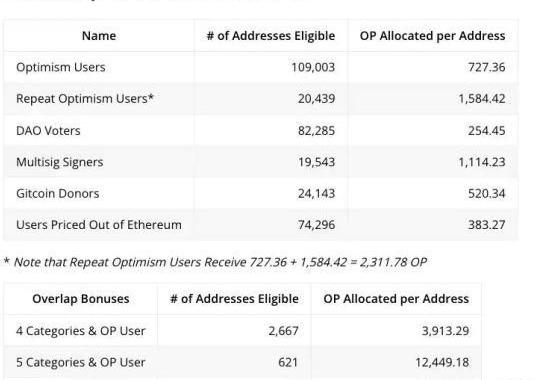The height and width of the screenshot is (380, 540).
Task: Click the 520.34 allocation value
Action: tap(487, 194)
